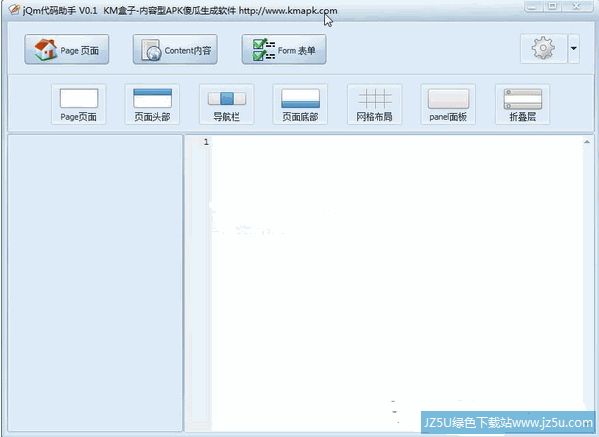The width and height of the screenshot is (599, 437).
Task: Click inside the code editor area
Action: pyautogui.click(x=397, y=283)
